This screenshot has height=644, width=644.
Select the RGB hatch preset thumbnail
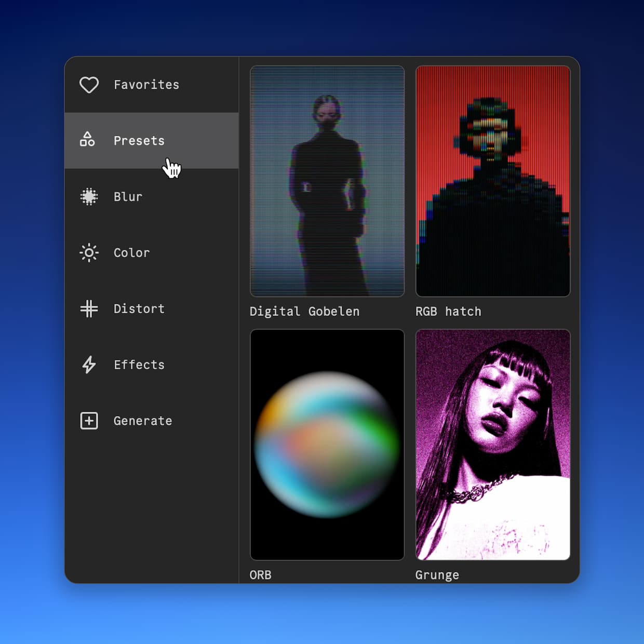click(493, 181)
